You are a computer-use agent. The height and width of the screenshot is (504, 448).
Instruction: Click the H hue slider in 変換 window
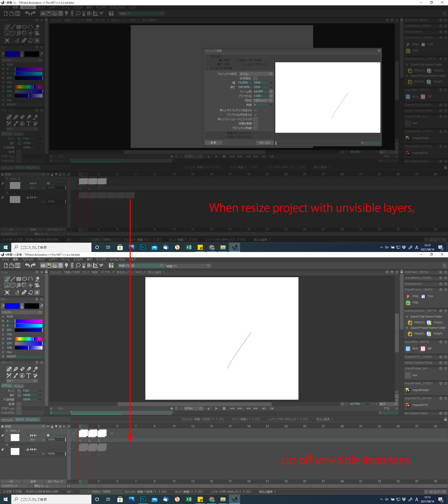pos(29,339)
